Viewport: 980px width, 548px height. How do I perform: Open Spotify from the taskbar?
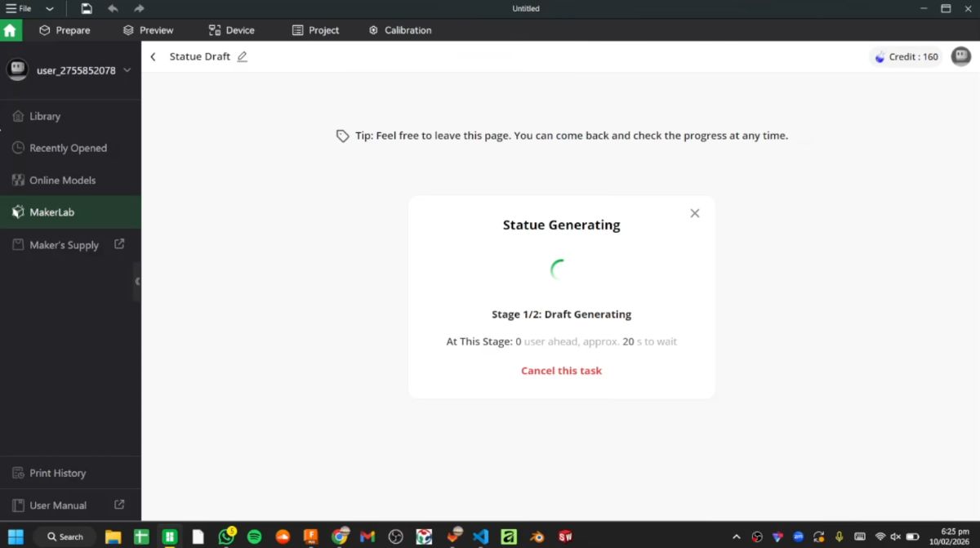pyautogui.click(x=254, y=537)
